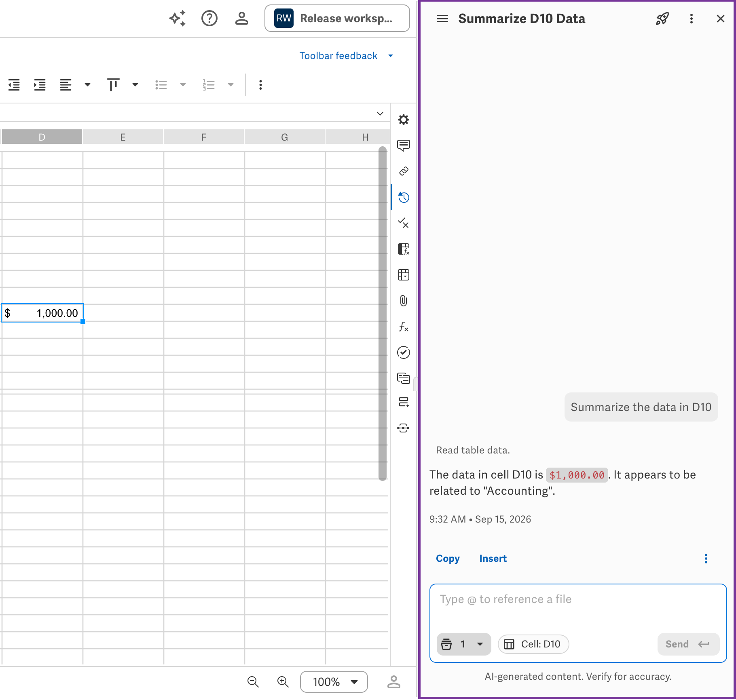
Task: Open the link icon in the side rail
Action: (x=404, y=171)
